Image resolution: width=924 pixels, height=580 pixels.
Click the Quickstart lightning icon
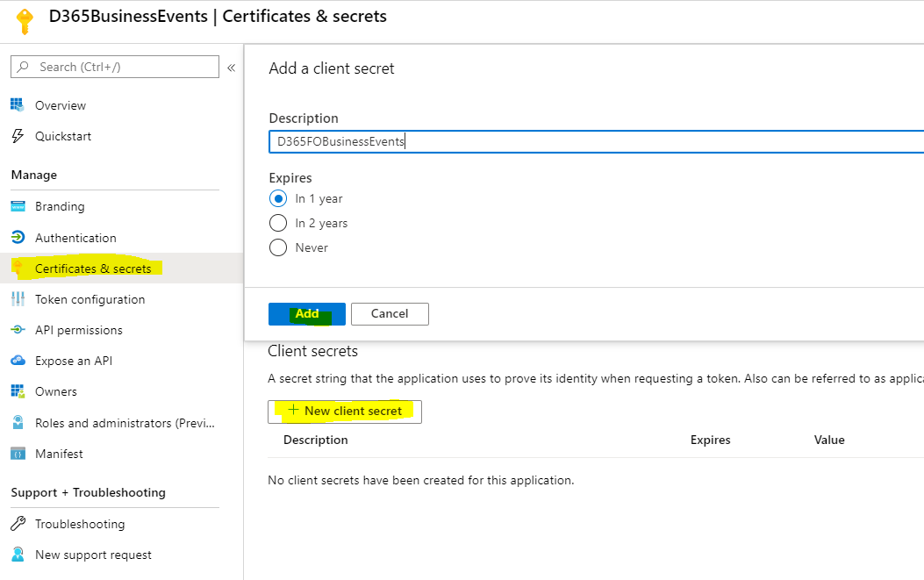(18, 136)
